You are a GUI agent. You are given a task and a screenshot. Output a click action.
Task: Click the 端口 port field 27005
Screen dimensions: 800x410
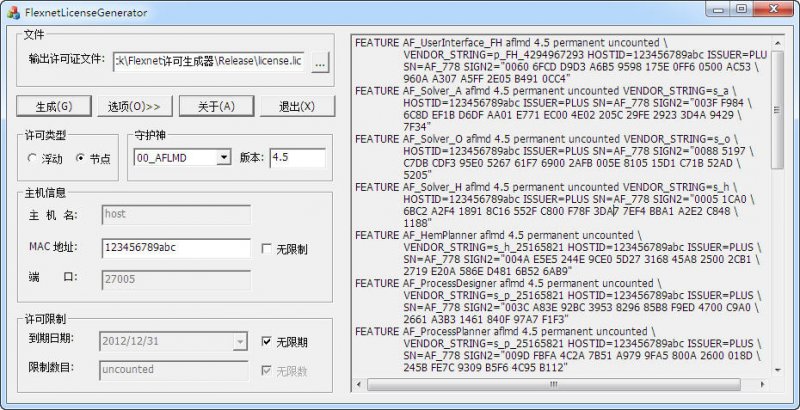[x=176, y=280]
